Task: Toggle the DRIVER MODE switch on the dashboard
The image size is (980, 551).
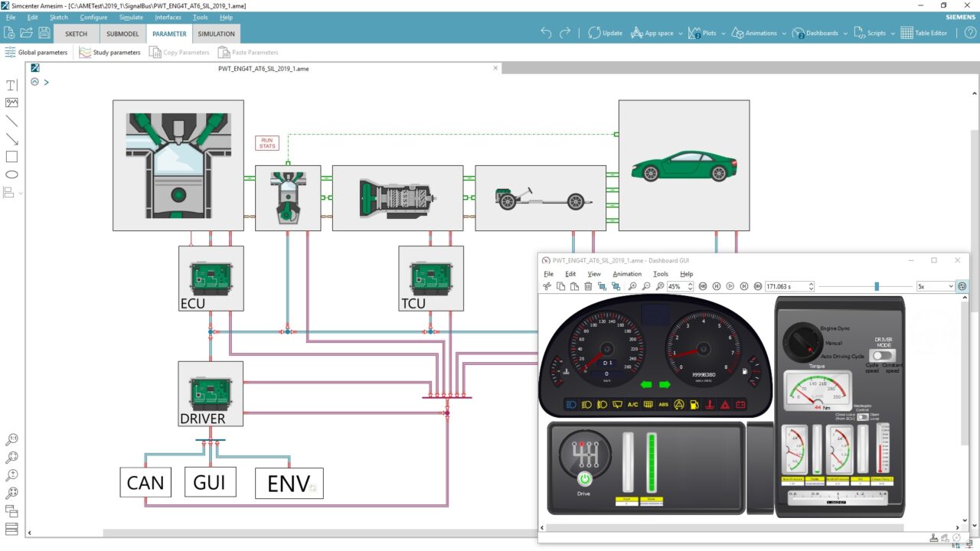Action: [882, 355]
